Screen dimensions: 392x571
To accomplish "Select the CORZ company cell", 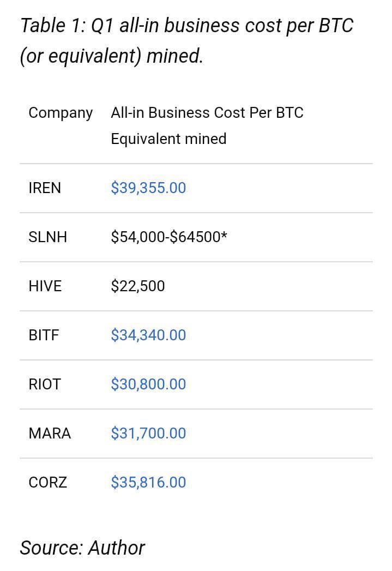I will pos(48,482).
